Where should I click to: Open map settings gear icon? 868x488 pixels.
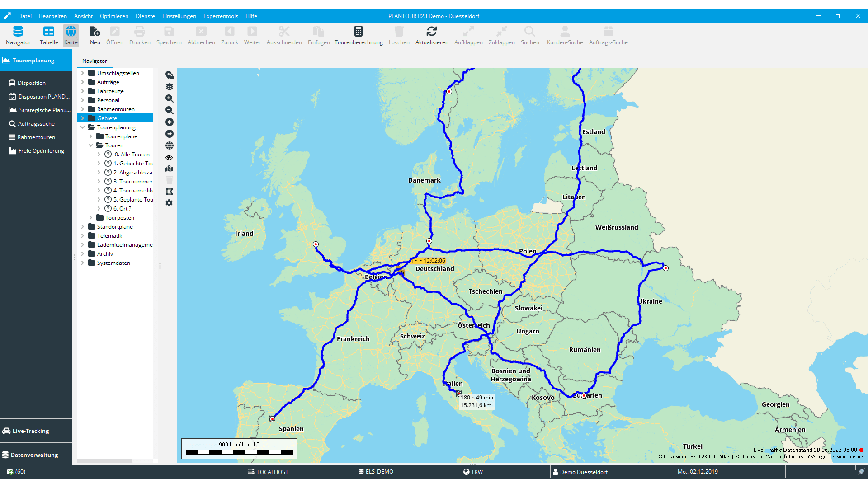click(170, 203)
